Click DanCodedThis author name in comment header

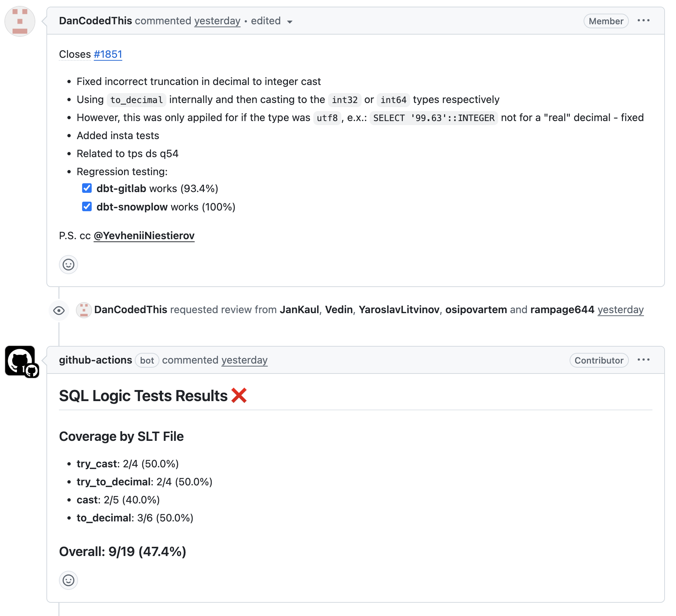click(x=95, y=21)
